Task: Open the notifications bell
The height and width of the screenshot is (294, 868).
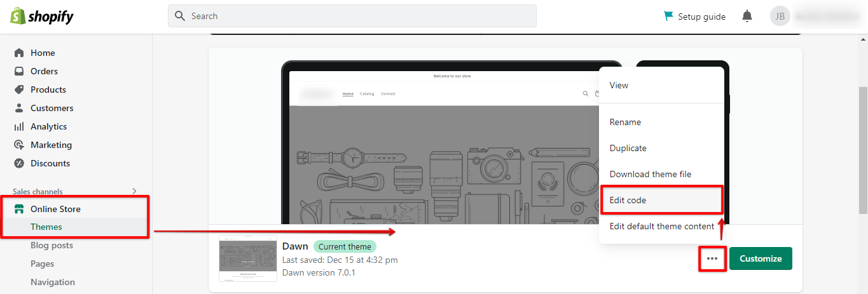Action: [747, 16]
